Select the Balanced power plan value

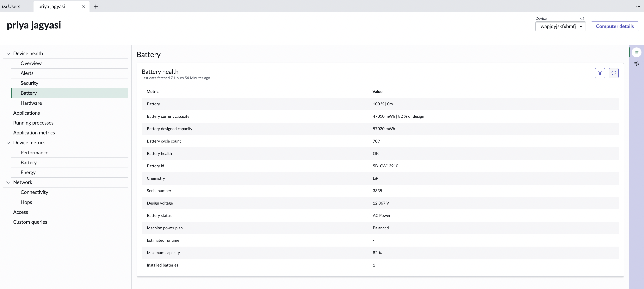(381, 228)
